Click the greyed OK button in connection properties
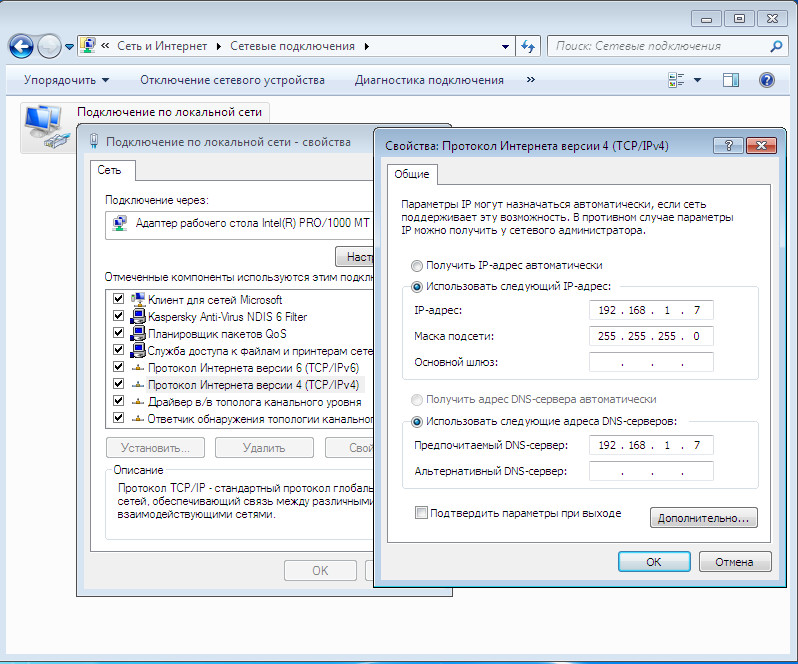The height and width of the screenshot is (664, 798). click(320, 570)
